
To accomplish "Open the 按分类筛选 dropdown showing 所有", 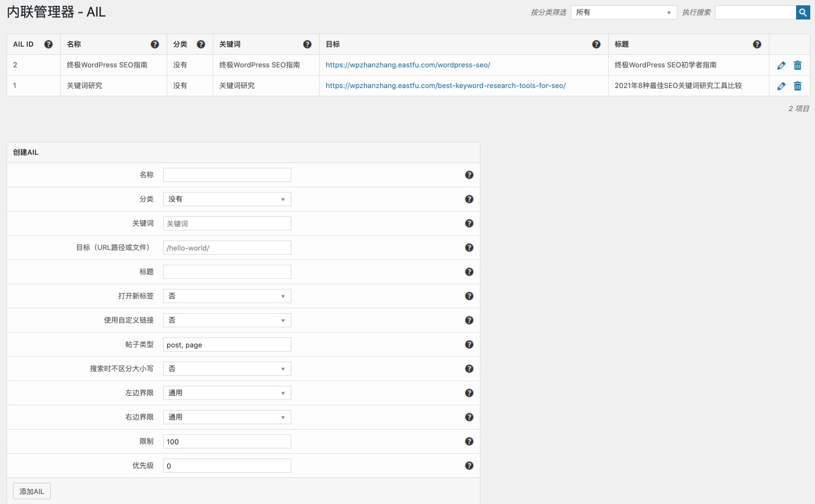I will [x=624, y=12].
